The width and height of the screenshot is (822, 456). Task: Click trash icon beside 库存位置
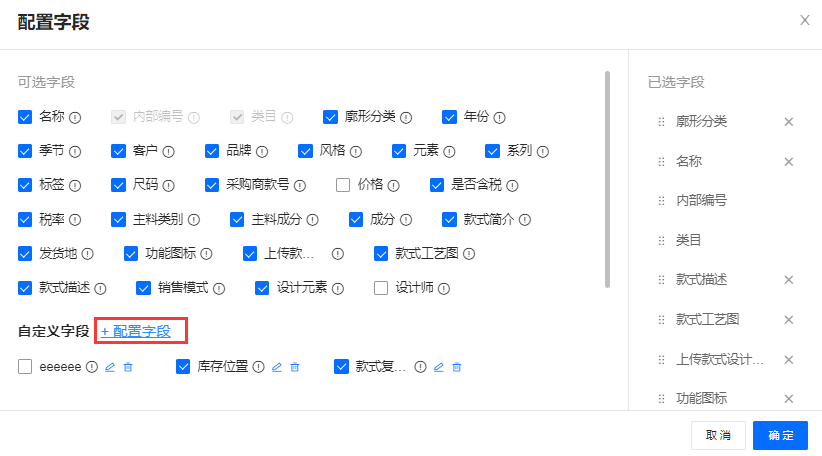(x=295, y=367)
